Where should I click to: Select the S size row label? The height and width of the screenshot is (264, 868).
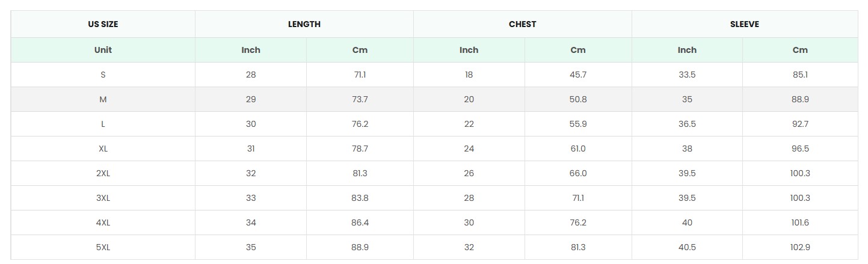[x=103, y=75]
